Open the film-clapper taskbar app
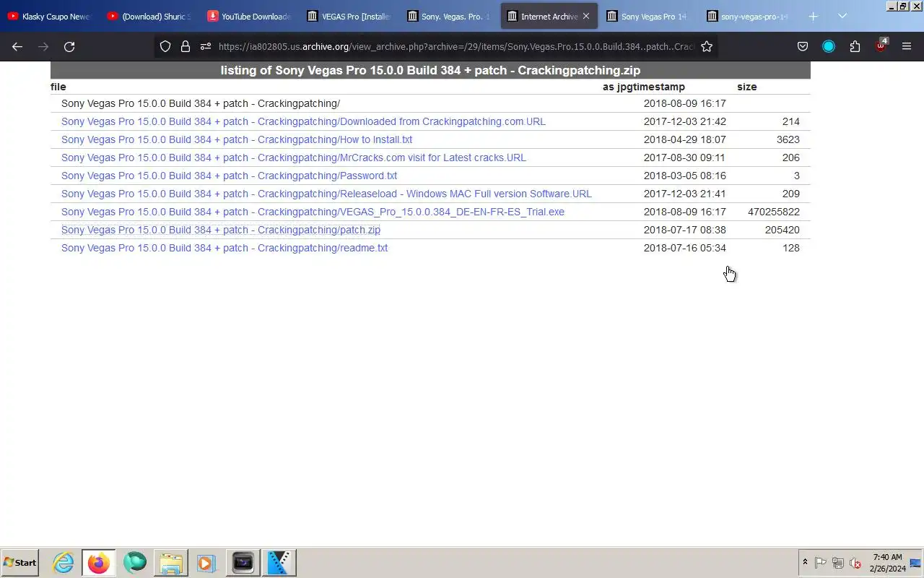The height and width of the screenshot is (578, 924). coord(279,562)
